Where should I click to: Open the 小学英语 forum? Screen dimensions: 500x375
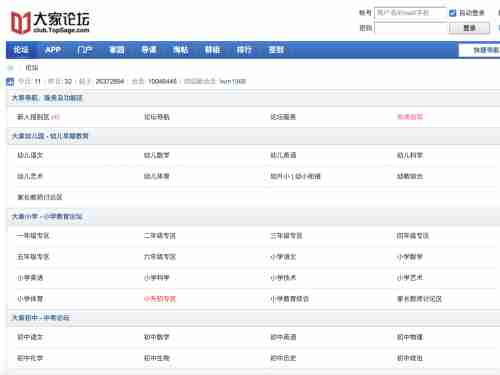(x=30, y=278)
